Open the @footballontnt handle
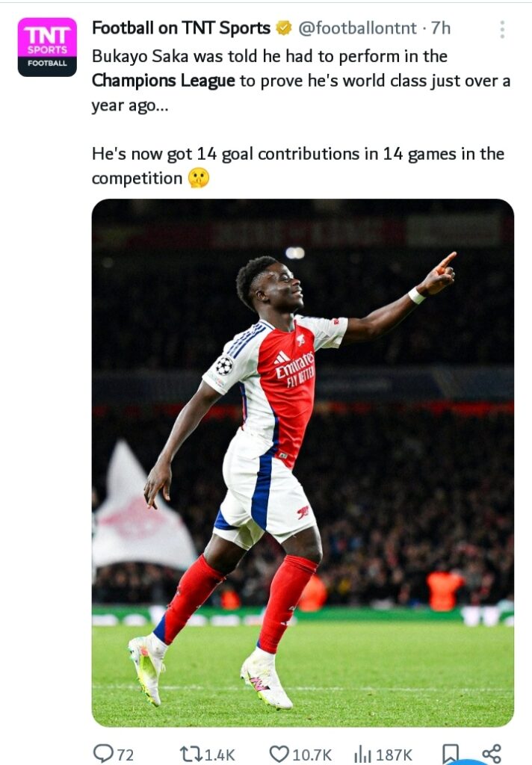 357,28
